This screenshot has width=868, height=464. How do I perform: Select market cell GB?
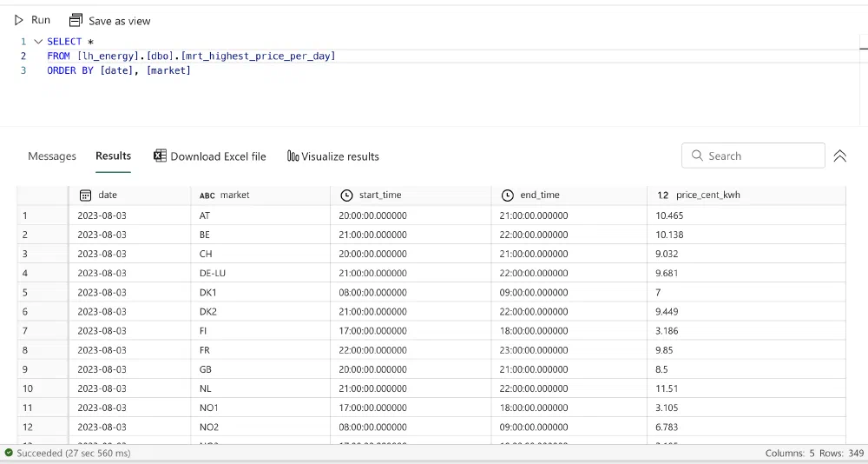click(x=260, y=369)
